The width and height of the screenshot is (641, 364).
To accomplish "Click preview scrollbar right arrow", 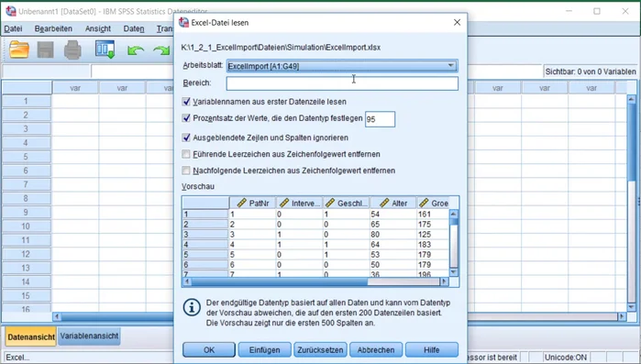I will (x=444, y=281).
